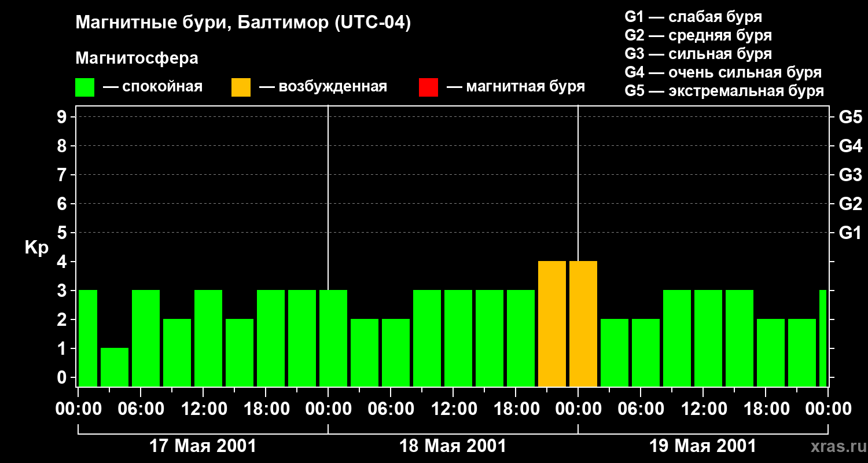The width and height of the screenshot is (868, 463).
Task: Click the "G1 — слабая буря" legend entry
Action: pos(693,17)
